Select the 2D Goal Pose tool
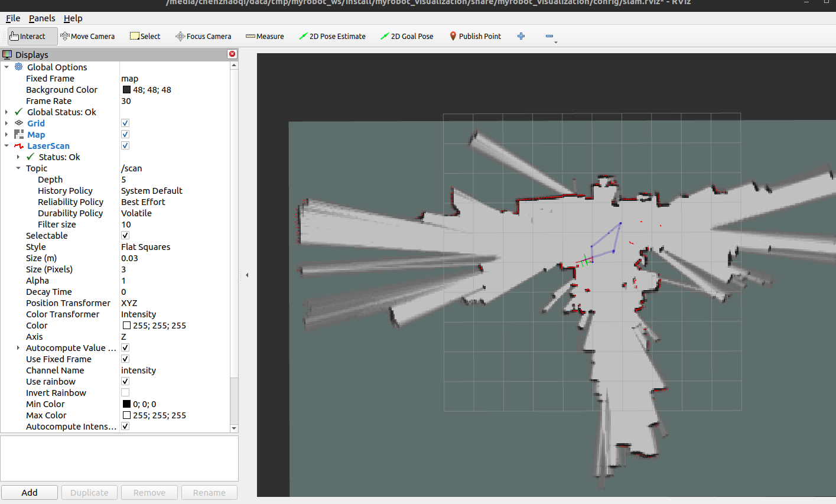The image size is (836, 504). point(407,36)
